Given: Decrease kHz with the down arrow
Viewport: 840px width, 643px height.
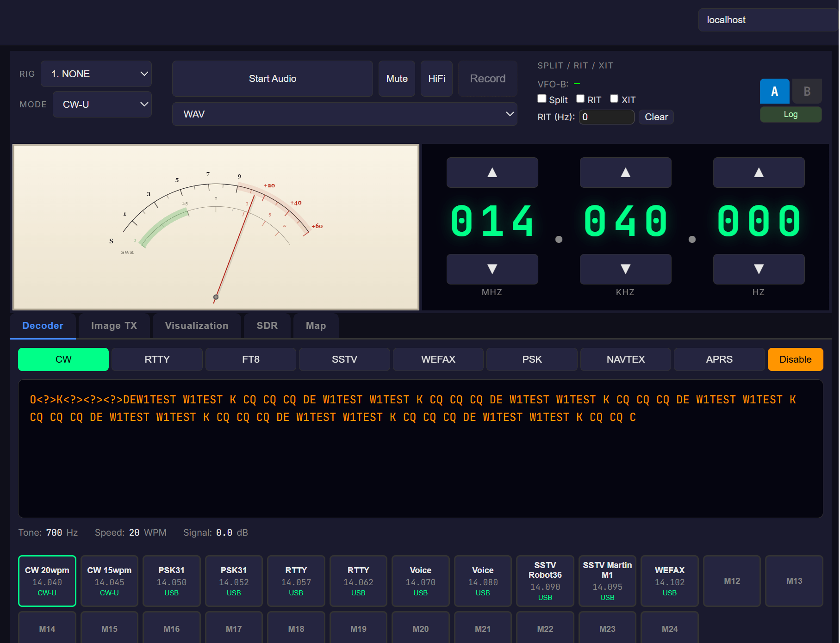Looking at the screenshot, I should (x=625, y=269).
